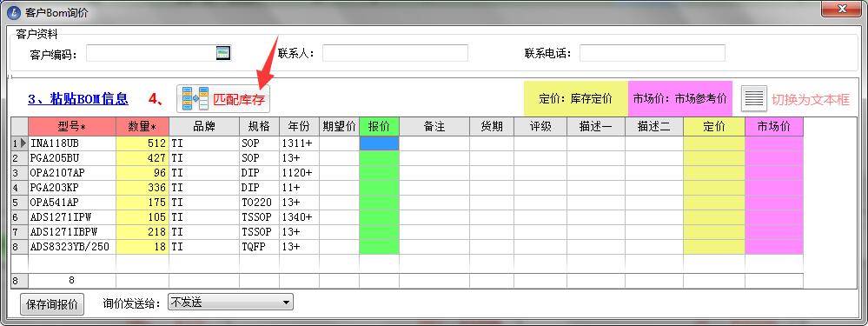Click the year cell 1311+
This screenshot has width=868, height=326.
299,143
